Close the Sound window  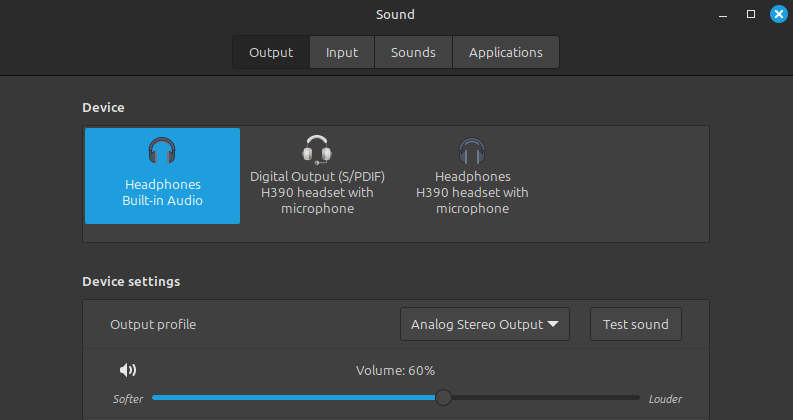pos(778,14)
